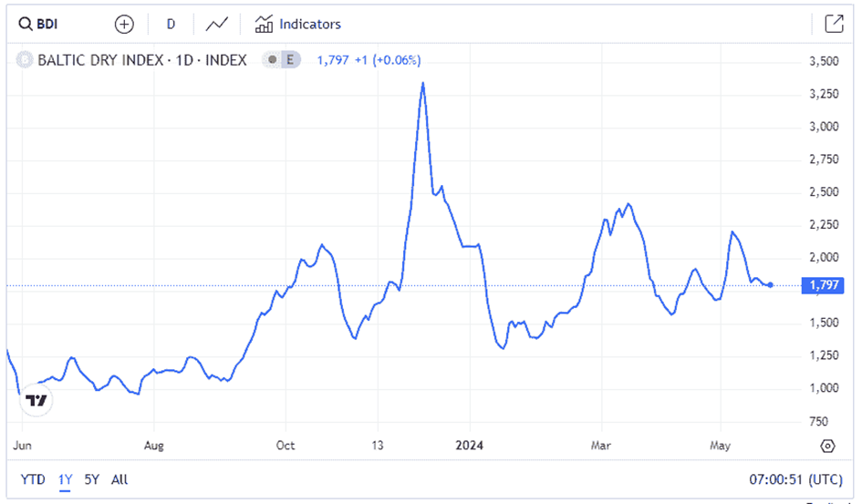
Task: Select the 5Y range
Action: [x=92, y=479]
